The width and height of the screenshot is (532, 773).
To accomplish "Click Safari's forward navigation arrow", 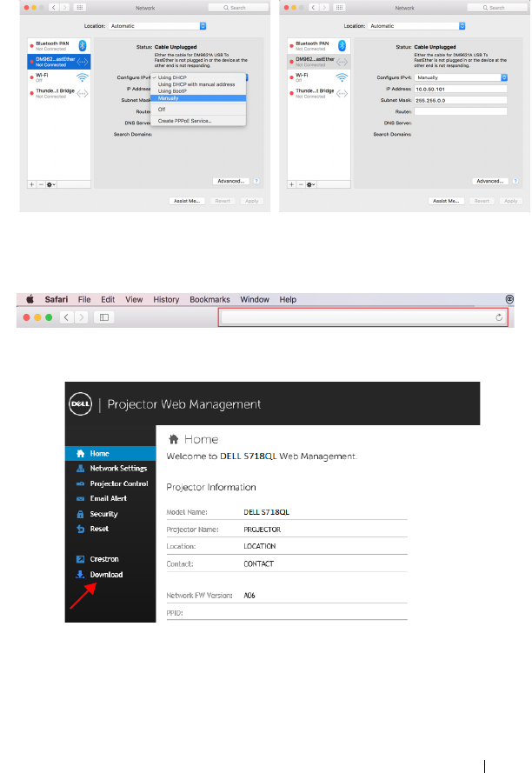I will coord(82,317).
